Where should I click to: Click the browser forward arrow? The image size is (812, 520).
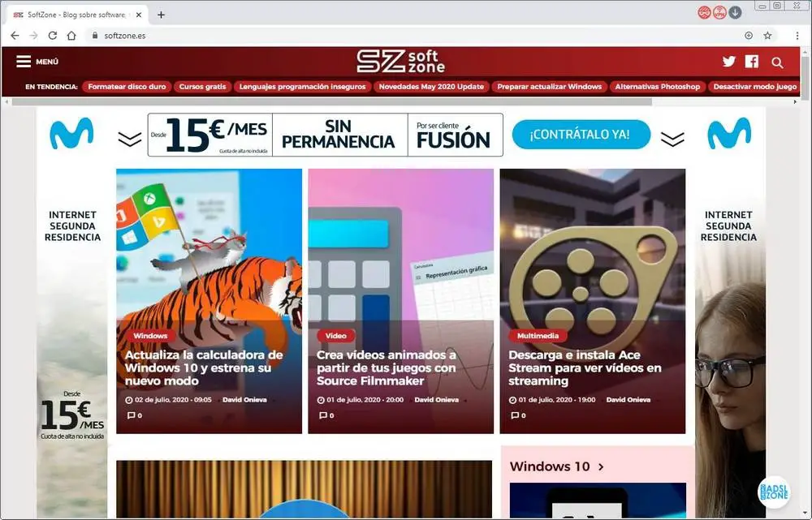(33, 35)
